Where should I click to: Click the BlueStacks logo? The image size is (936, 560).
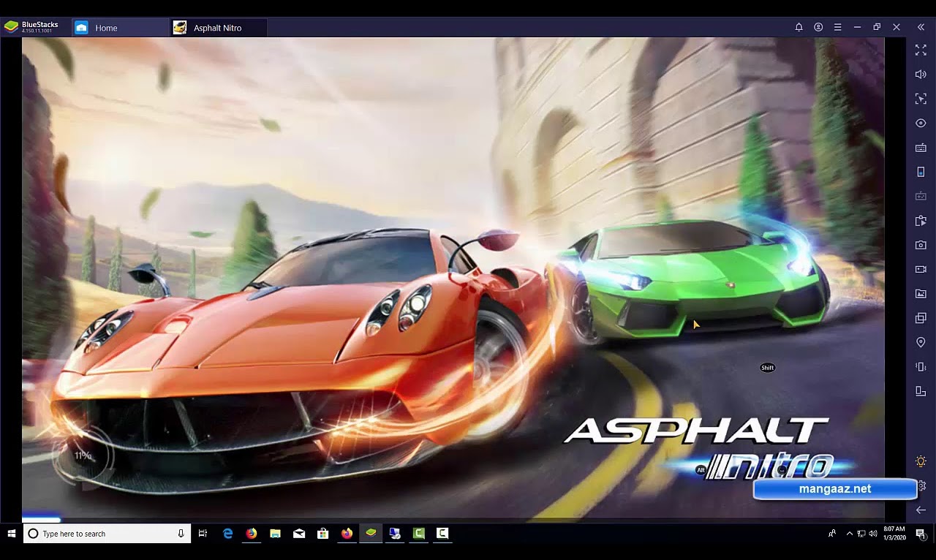click(x=11, y=27)
